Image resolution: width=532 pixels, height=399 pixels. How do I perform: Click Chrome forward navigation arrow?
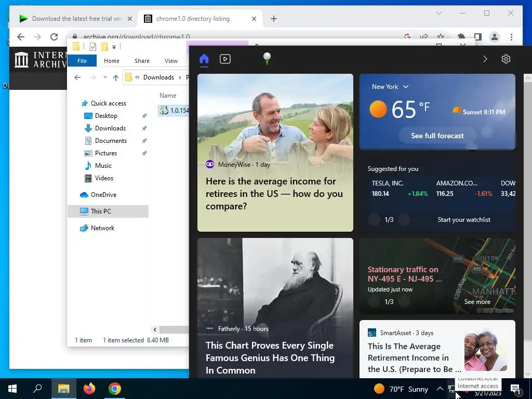[37, 37]
